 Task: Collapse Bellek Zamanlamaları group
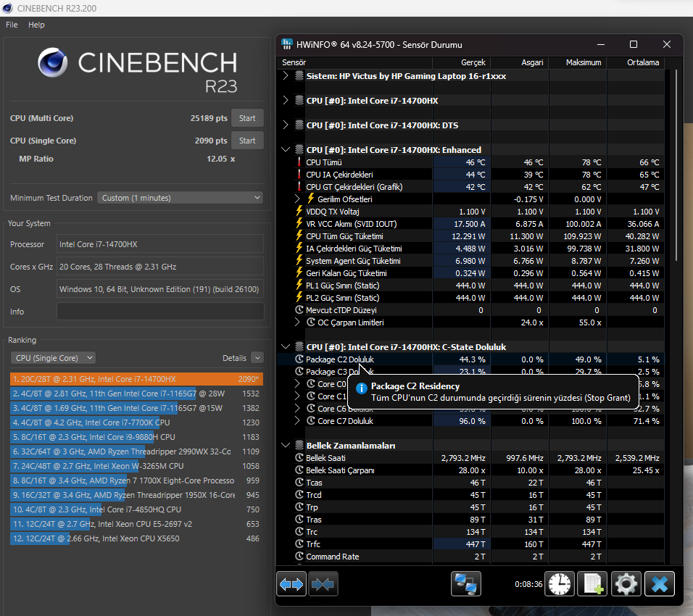tap(286, 446)
